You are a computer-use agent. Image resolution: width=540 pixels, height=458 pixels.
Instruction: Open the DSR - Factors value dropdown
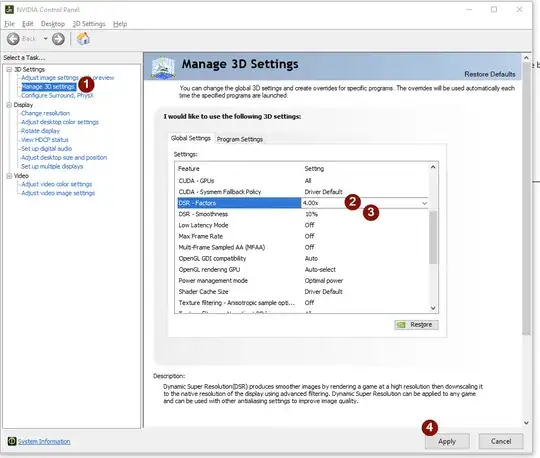(x=424, y=203)
